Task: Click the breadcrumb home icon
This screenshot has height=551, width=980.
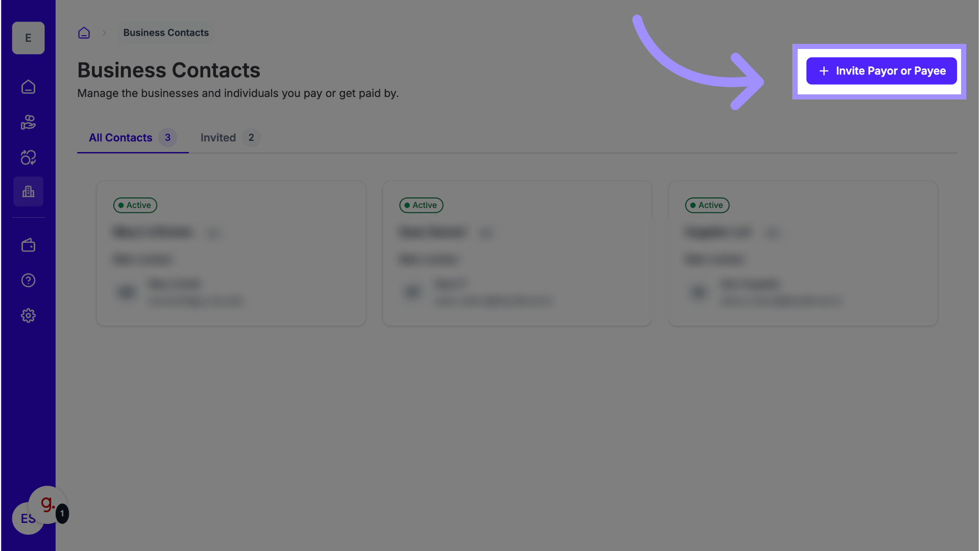Action: coord(84,33)
